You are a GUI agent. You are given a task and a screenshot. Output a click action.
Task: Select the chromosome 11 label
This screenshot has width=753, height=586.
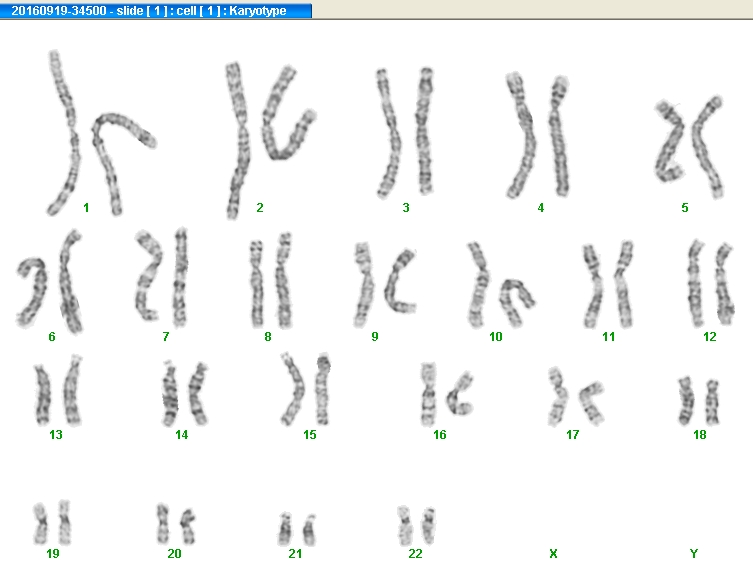click(x=608, y=337)
